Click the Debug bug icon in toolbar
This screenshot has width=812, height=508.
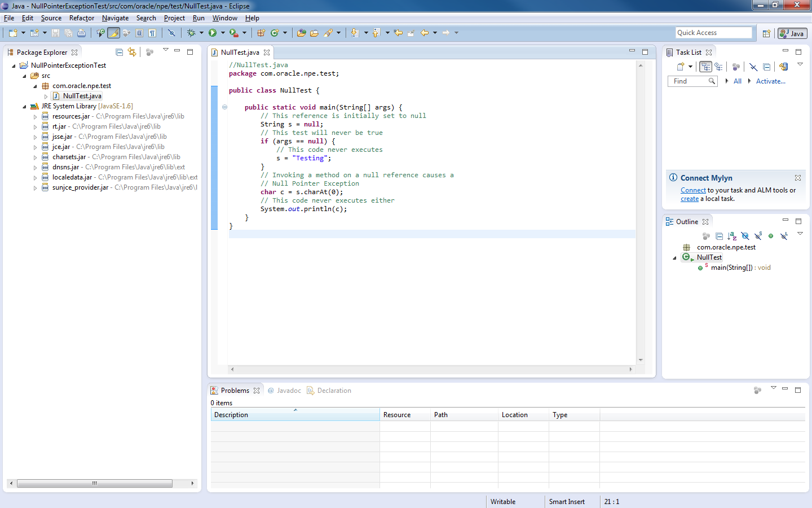click(x=191, y=33)
